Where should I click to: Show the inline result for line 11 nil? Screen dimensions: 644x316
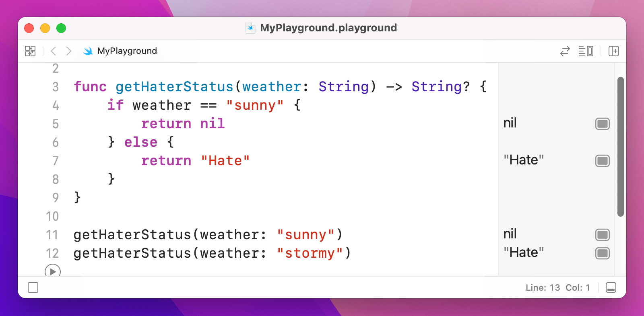[603, 235]
